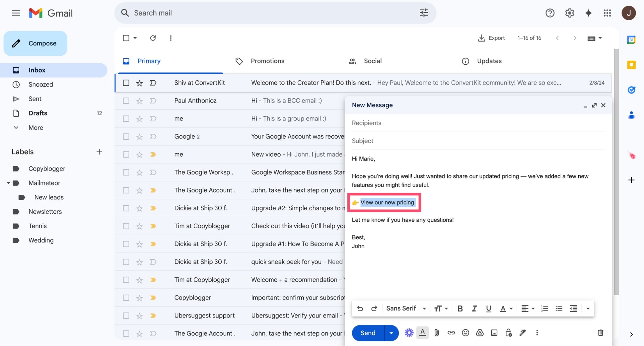644x346 pixels.
Task: Switch to Social tab
Action: [373, 61]
